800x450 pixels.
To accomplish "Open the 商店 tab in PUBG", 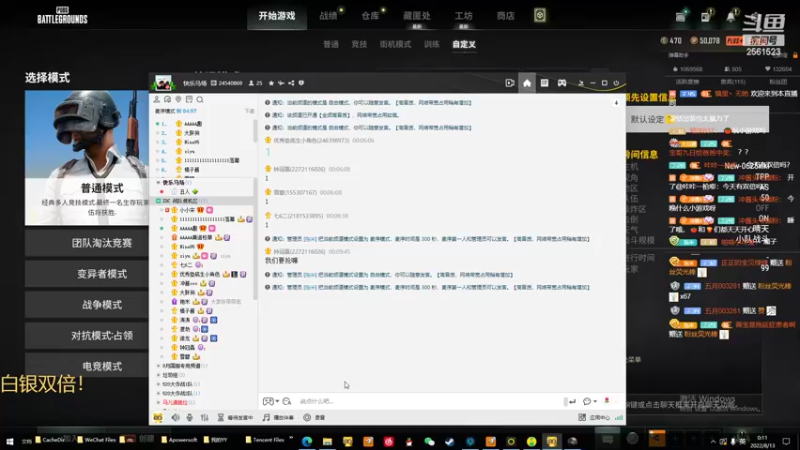I will [505, 16].
